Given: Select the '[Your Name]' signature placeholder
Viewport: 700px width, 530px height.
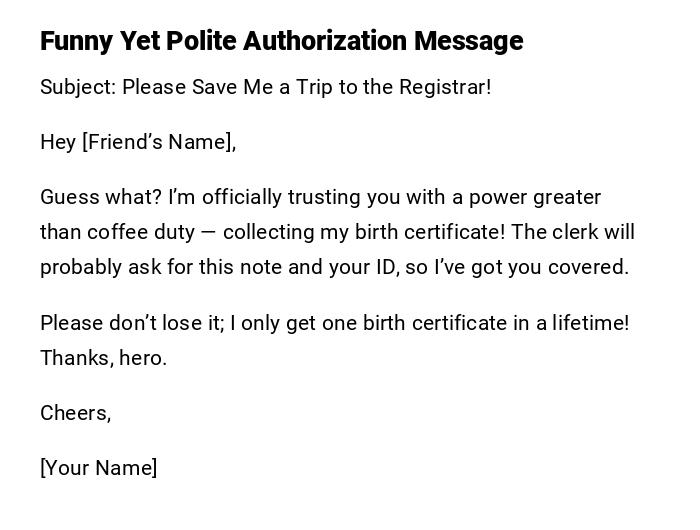Looking at the screenshot, I should tap(98, 468).
